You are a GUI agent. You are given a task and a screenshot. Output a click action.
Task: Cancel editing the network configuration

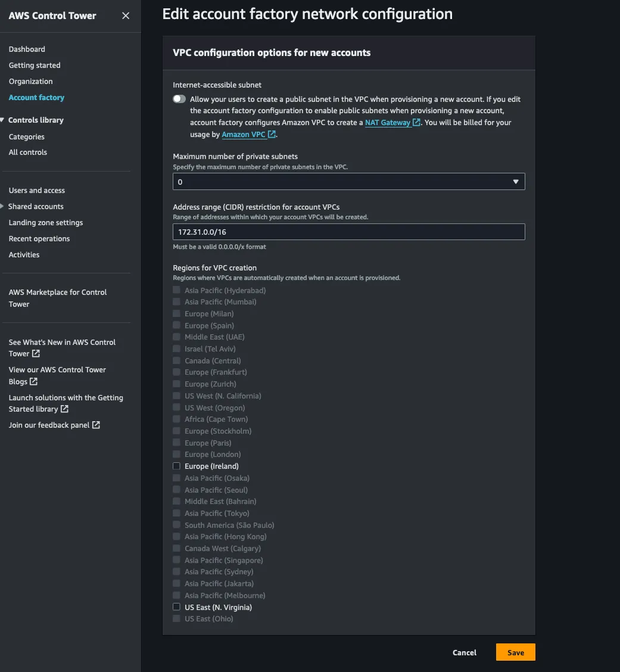(464, 652)
